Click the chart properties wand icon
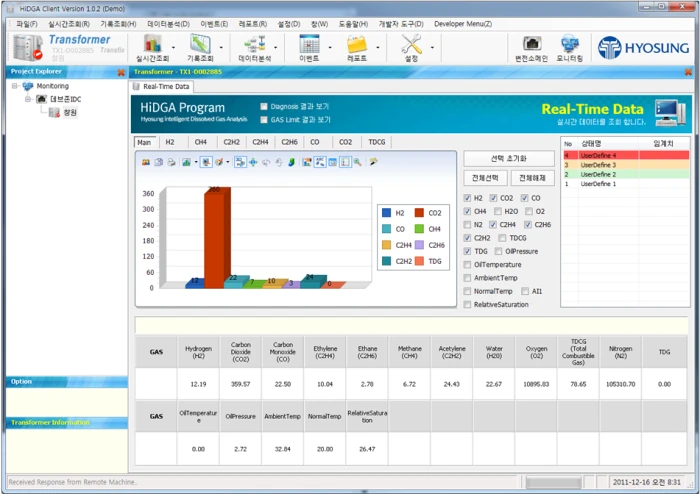Image resolution: width=700 pixels, height=494 pixels. (x=373, y=162)
